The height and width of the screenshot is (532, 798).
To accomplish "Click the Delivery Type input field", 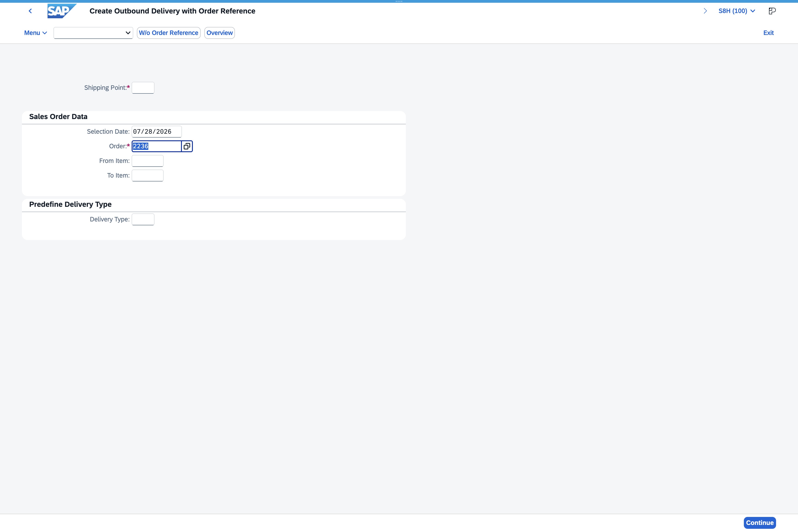I will [x=143, y=220].
